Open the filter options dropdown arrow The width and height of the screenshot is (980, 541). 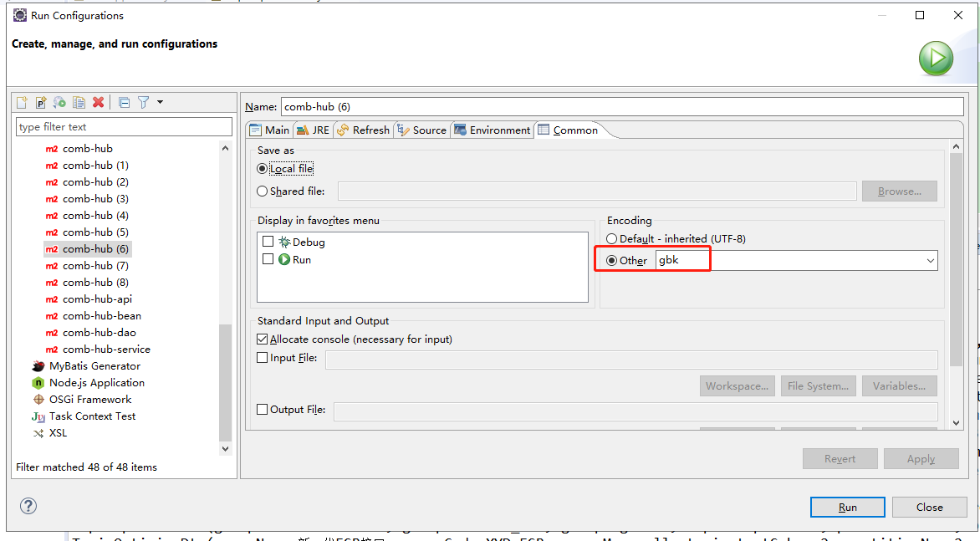(160, 102)
